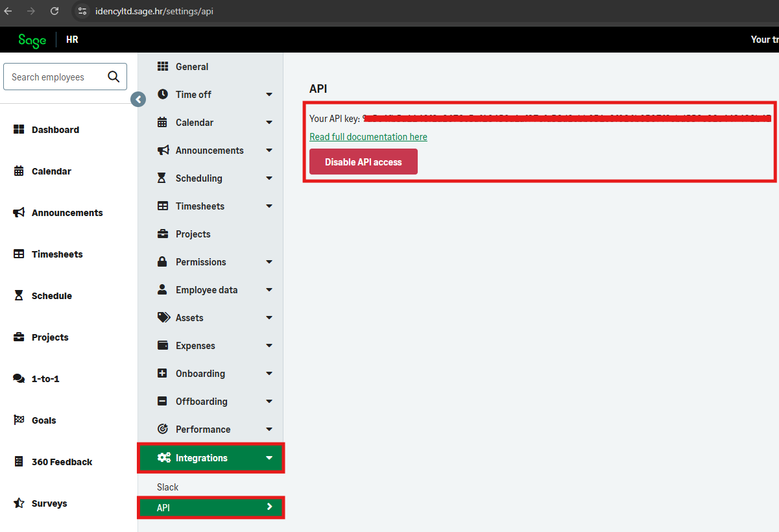Go to Dashboard in main navigation
The height and width of the screenshot is (532, 779).
[x=55, y=130]
